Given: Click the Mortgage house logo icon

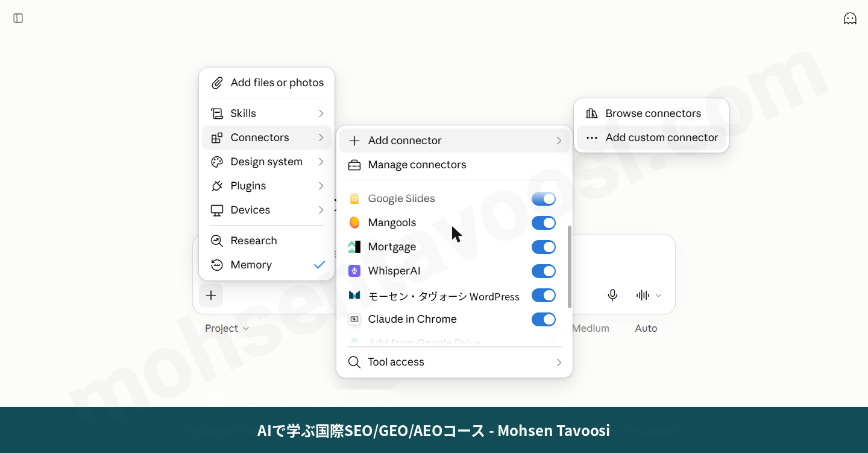Looking at the screenshot, I should (354, 247).
